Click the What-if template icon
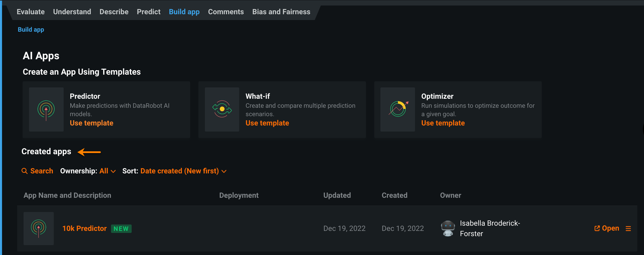 (222, 109)
